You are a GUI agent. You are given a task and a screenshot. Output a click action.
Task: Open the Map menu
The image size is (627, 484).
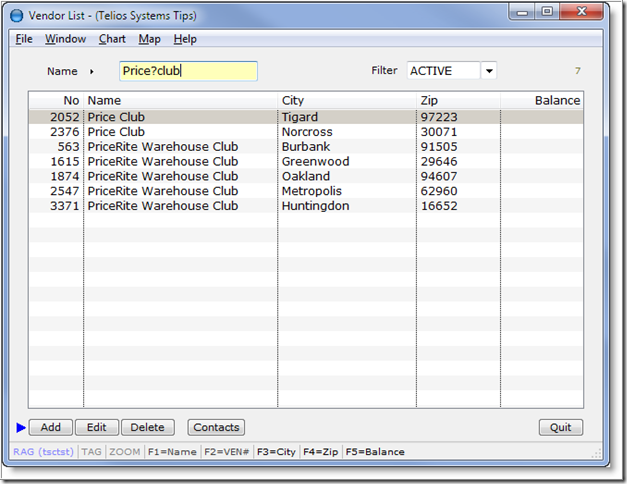[x=149, y=39]
